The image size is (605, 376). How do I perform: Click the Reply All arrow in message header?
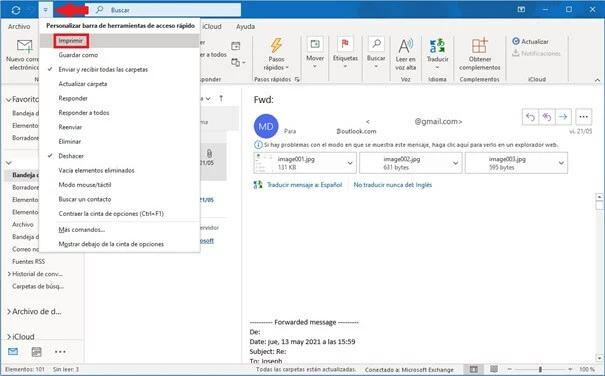tap(547, 117)
